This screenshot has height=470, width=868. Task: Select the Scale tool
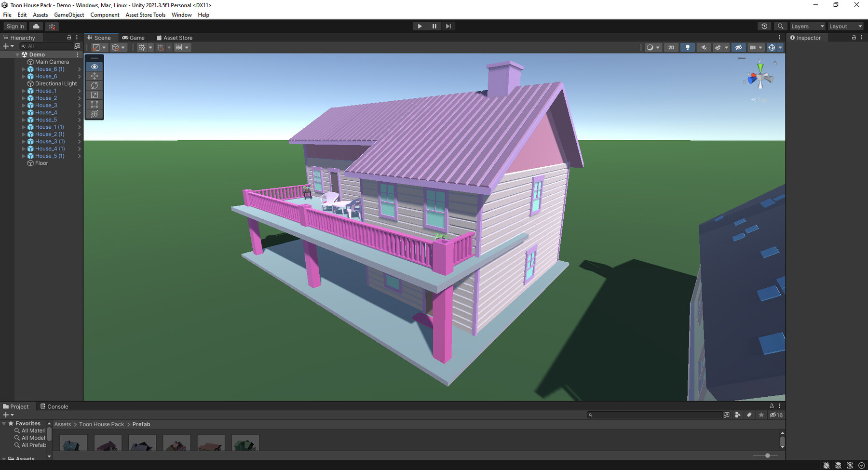tap(94, 95)
